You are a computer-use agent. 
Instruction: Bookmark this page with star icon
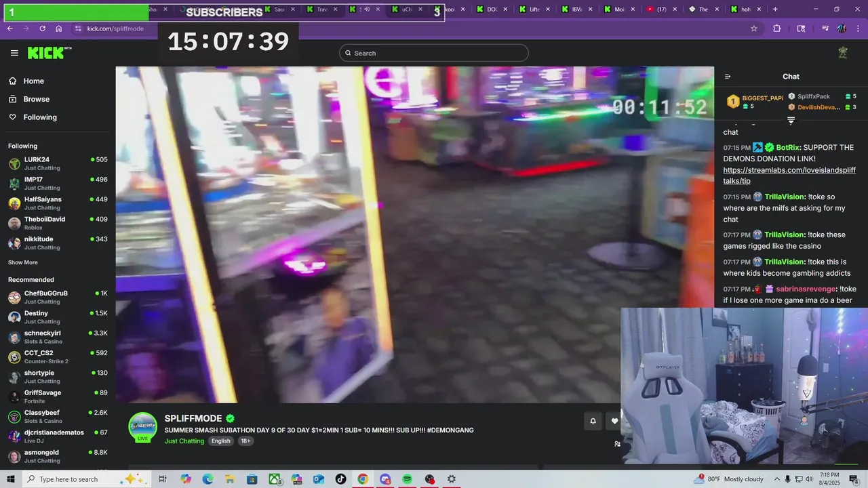coord(753,28)
